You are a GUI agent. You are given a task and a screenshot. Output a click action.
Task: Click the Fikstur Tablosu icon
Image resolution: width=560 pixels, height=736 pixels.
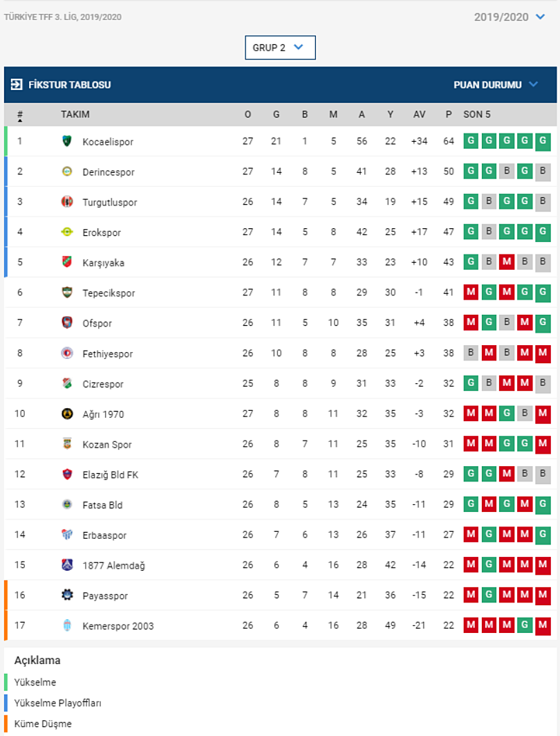click(x=17, y=84)
